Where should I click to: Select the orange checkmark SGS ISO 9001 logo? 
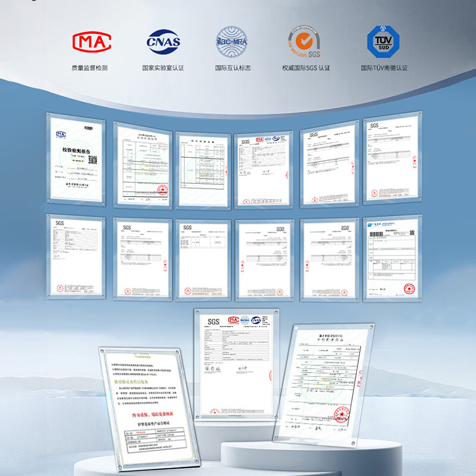(x=305, y=41)
